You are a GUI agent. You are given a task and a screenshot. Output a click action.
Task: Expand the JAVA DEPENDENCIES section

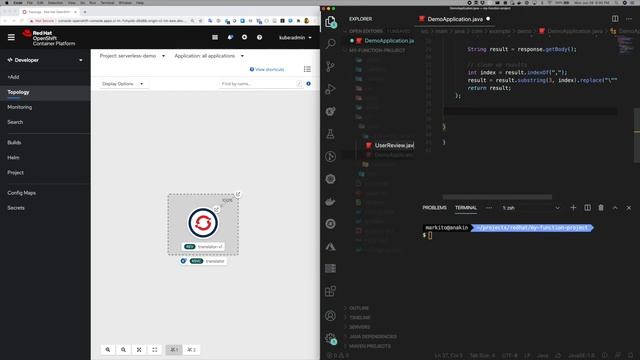372,337
